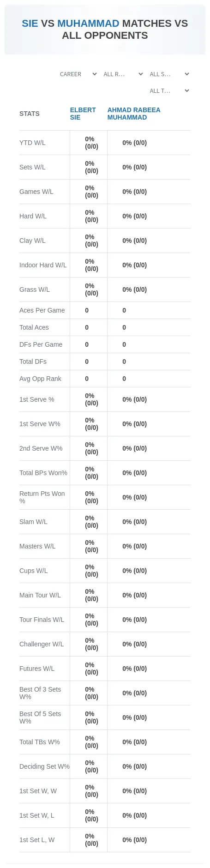This screenshot has width=210, height=868.
Task: Expand the ALL T... dropdown
Action: 169,91
